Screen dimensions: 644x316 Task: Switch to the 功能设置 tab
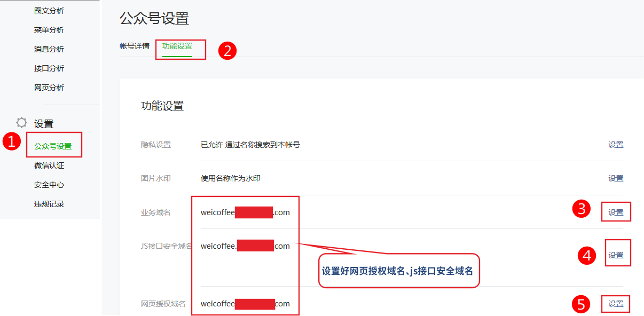coord(177,46)
